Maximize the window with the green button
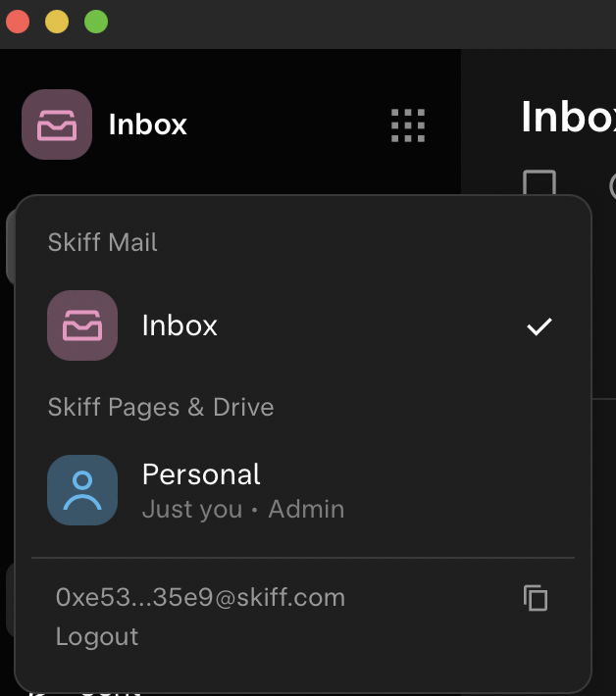This screenshot has height=696, width=616. pyautogui.click(x=96, y=22)
